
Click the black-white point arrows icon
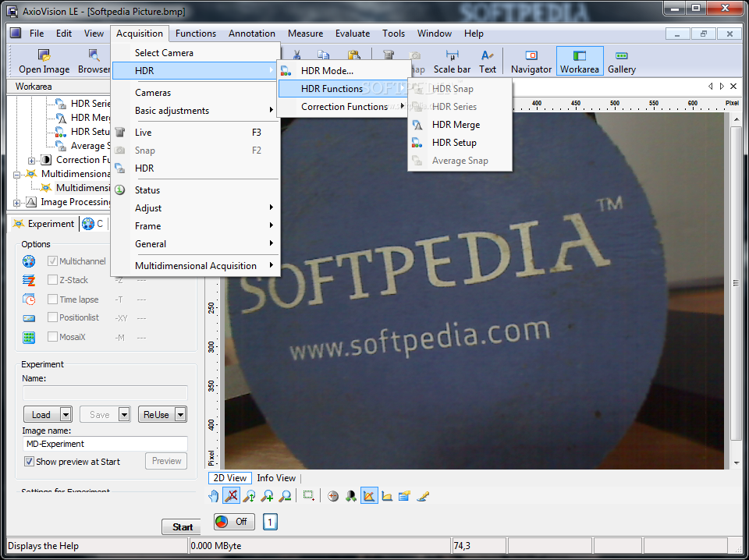(351, 496)
